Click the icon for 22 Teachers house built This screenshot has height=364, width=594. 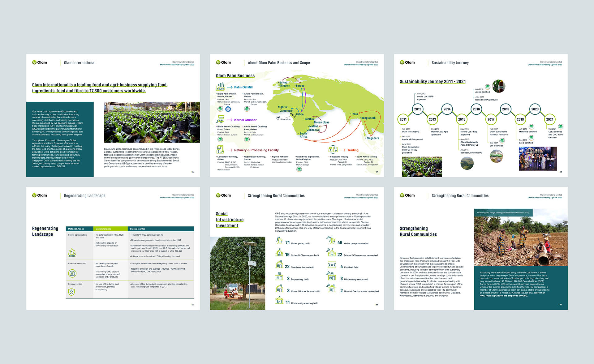pyautogui.click(x=279, y=264)
